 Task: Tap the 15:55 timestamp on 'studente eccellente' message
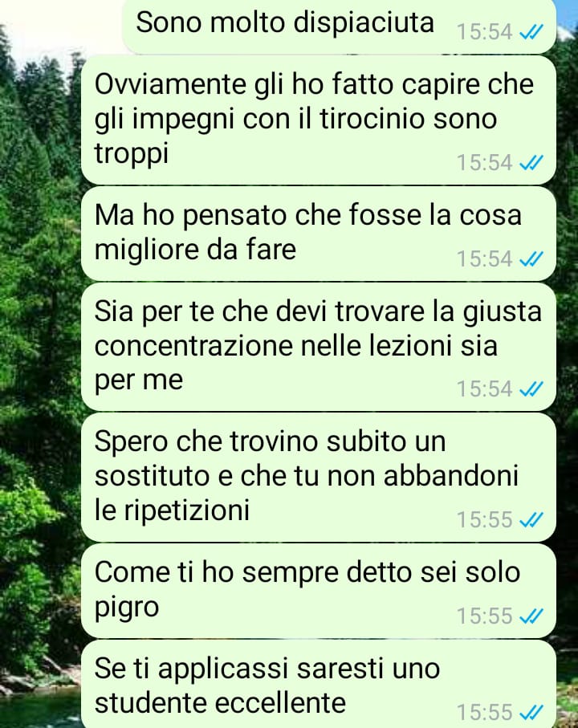coord(484,712)
